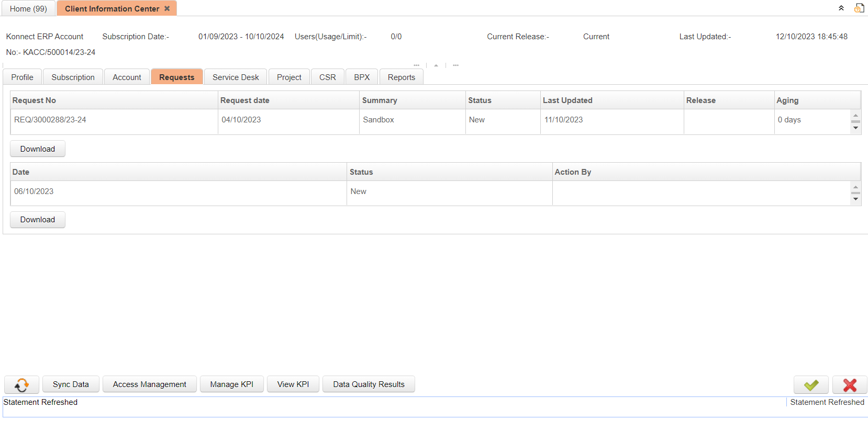
Task: Select request row REQ/3000288/23-24
Action: pyautogui.click(x=50, y=120)
